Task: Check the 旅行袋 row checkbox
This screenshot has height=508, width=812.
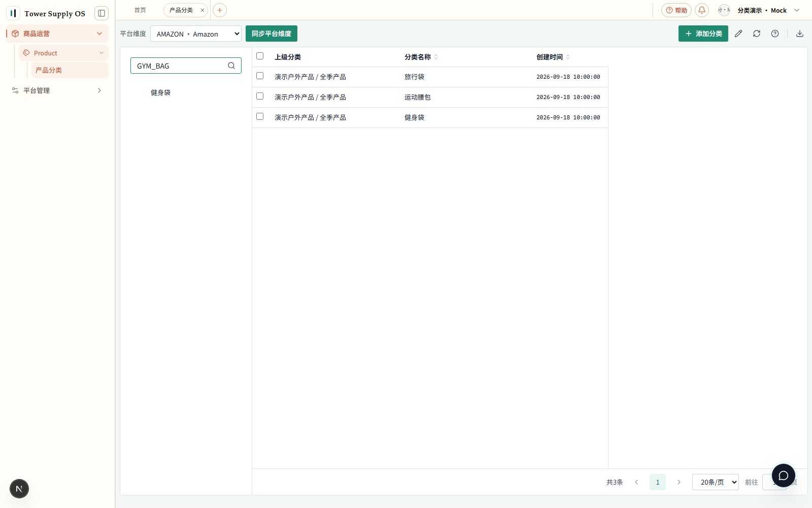Action: tap(260, 76)
